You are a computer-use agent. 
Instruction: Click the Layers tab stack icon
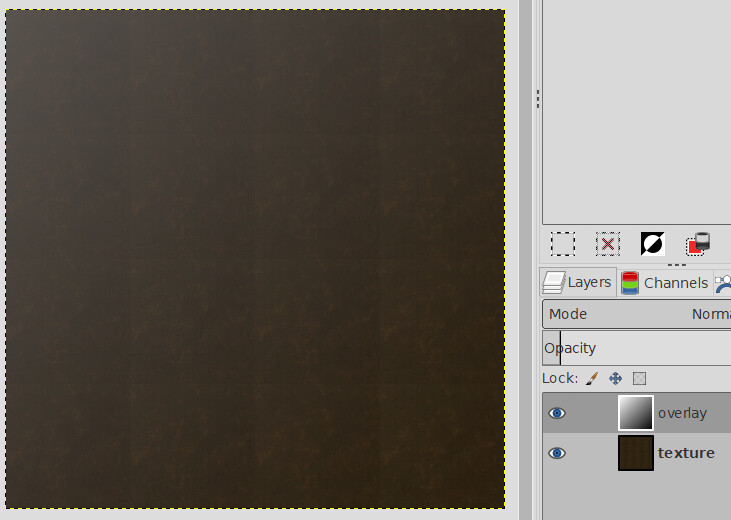click(554, 283)
